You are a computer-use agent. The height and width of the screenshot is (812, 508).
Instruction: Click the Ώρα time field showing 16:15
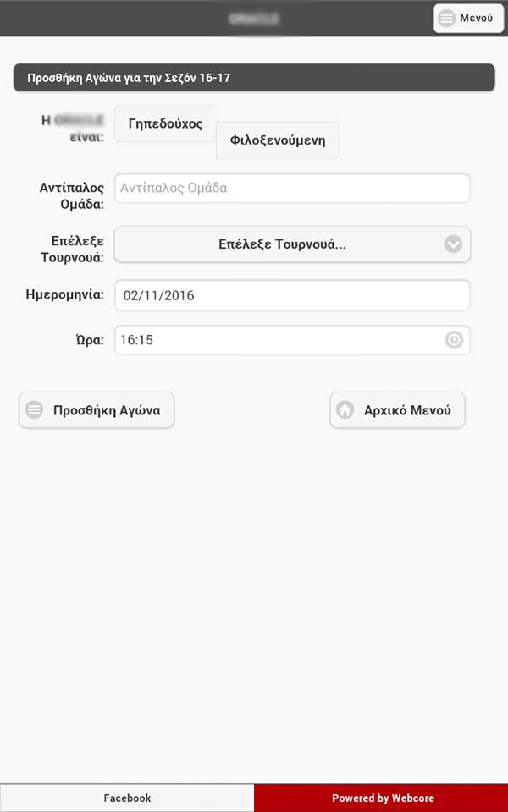coord(279,340)
